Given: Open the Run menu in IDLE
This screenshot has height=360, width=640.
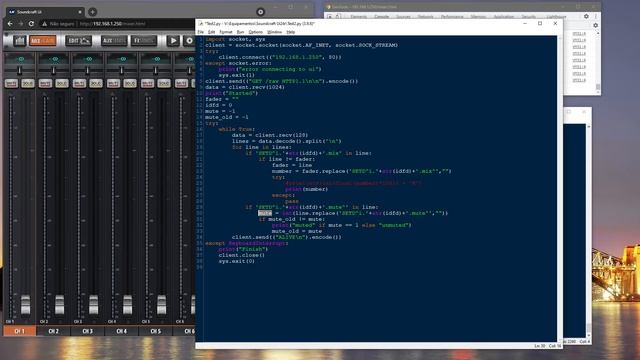Looking at the screenshot, I should pos(240,32).
